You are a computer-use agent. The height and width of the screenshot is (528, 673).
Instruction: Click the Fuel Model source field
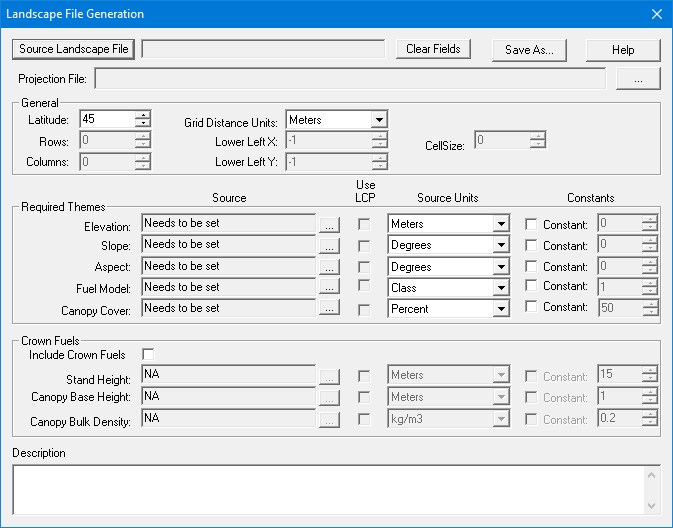click(x=228, y=287)
